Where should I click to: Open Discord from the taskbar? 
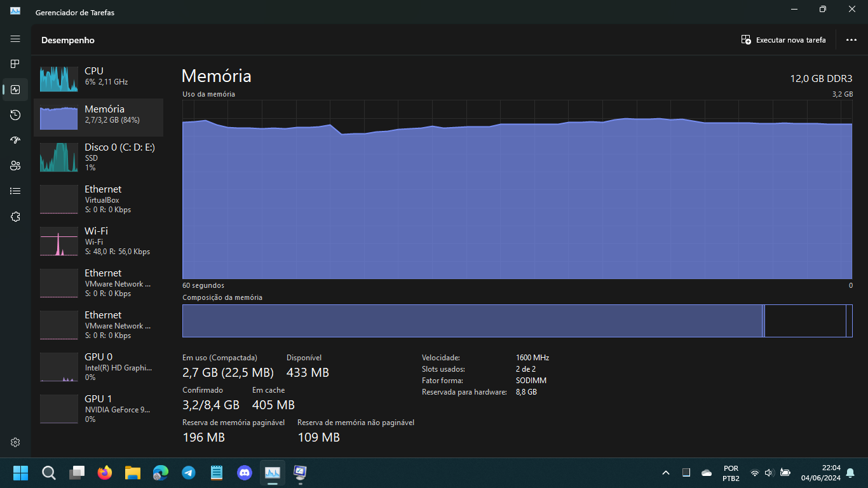coord(245,473)
